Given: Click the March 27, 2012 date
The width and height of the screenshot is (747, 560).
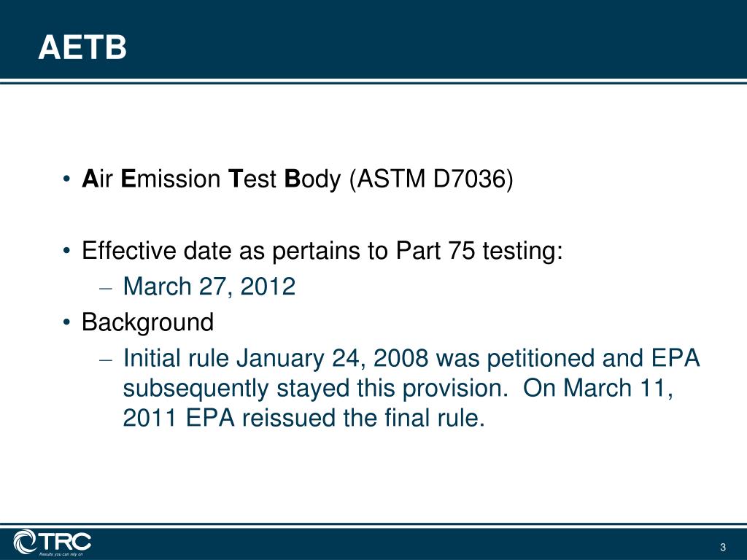Looking at the screenshot, I should [x=209, y=286].
